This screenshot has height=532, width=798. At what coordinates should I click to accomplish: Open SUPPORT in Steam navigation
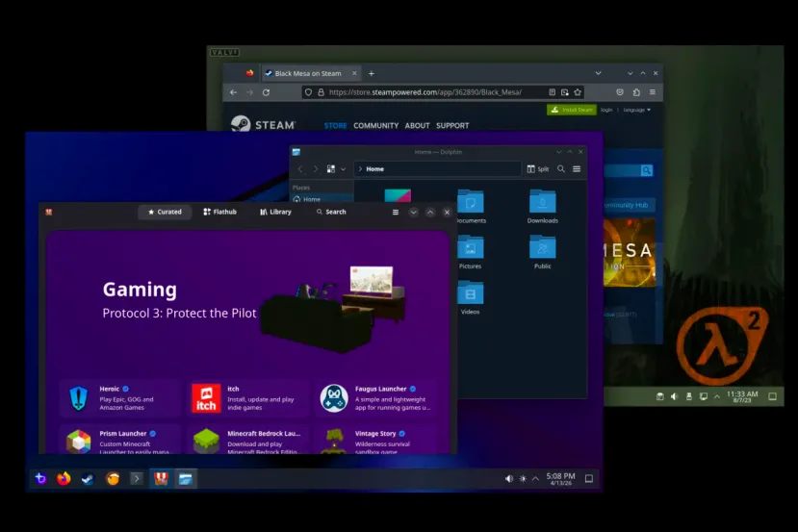click(x=452, y=126)
